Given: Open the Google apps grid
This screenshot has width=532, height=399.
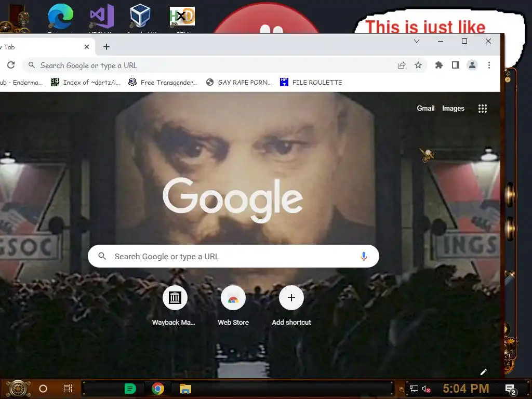Looking at the screenshot, I should click(x=483, y=109).
